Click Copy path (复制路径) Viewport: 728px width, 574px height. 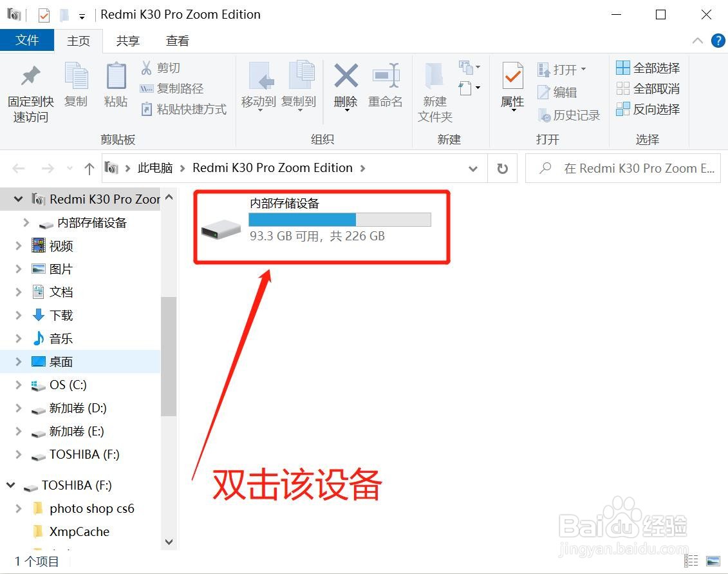click(172, 88)
